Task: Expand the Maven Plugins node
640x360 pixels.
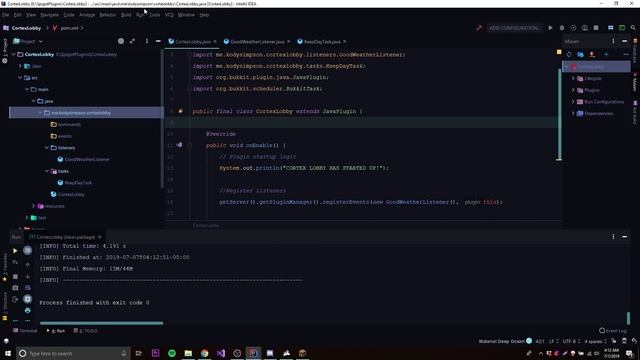Action: click(573, 90)
